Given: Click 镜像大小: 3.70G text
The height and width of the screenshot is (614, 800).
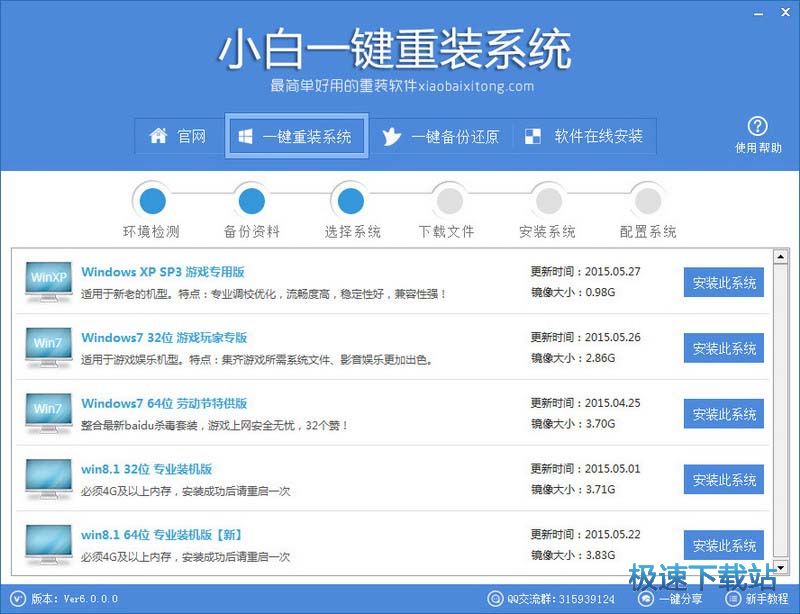Looking at the screenshot, I should (573, 424).
